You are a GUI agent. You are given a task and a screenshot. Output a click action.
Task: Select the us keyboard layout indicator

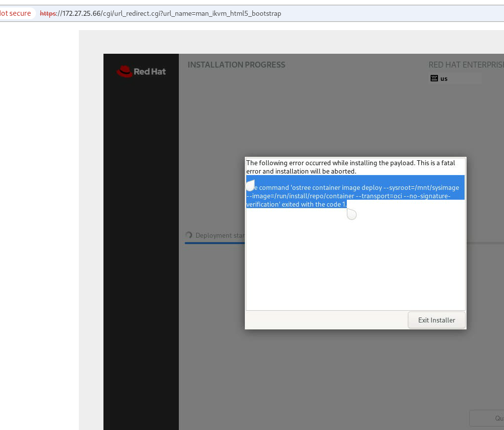(x=456, y=78)
